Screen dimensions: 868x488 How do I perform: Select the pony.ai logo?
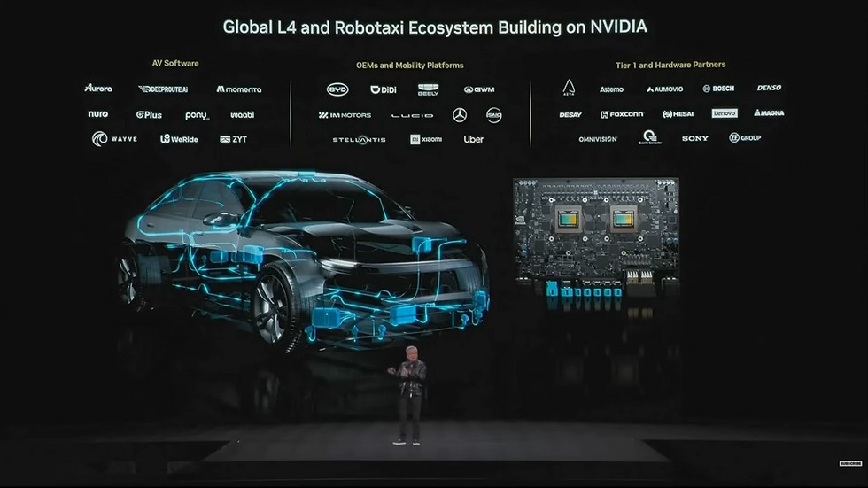coord(197,115)
